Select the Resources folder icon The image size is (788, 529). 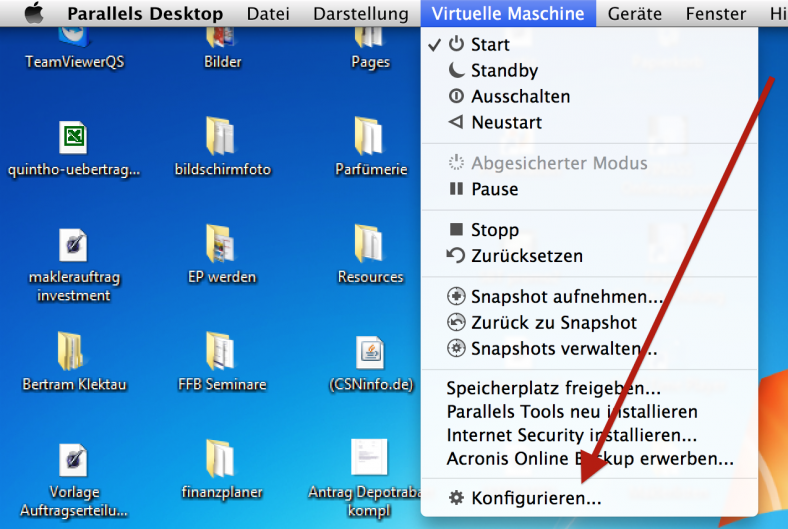[370, 254]
